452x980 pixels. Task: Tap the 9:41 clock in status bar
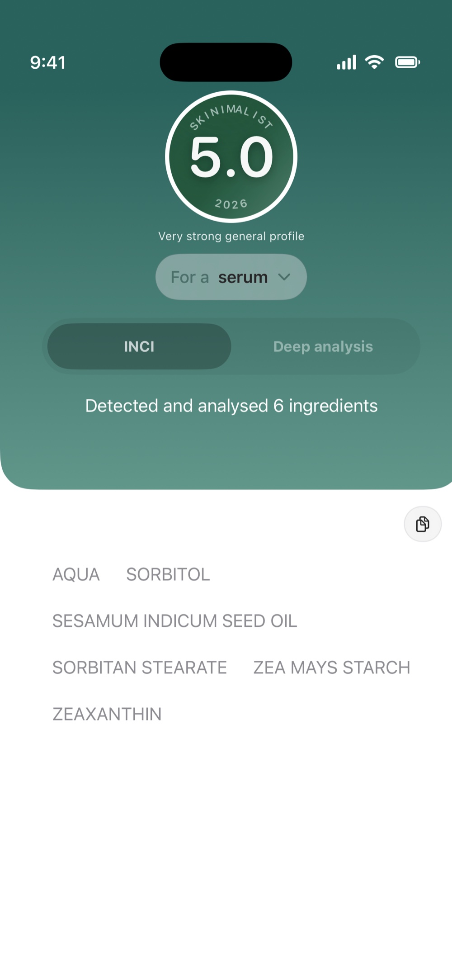[48, 62]
